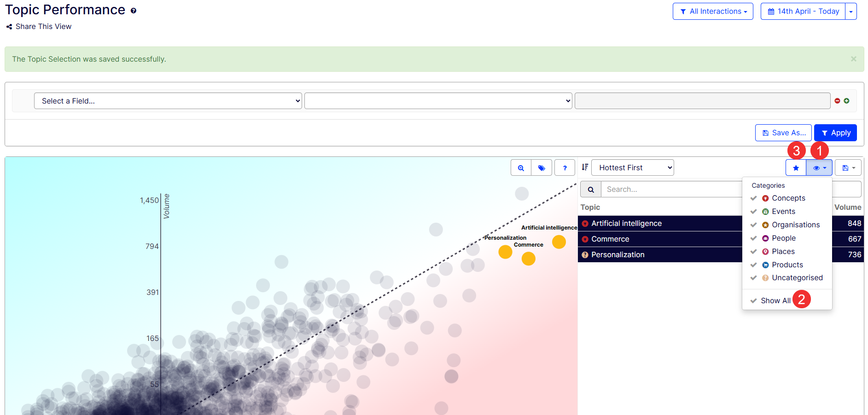Remove the filter row with red minus

(x=837, y=101)
